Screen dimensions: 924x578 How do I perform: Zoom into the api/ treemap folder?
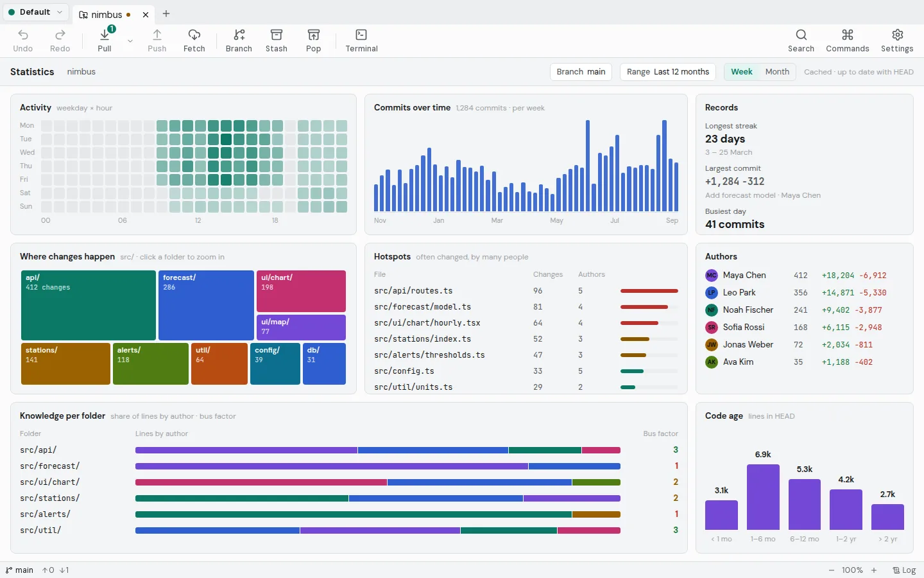click(x=89, y=305)
